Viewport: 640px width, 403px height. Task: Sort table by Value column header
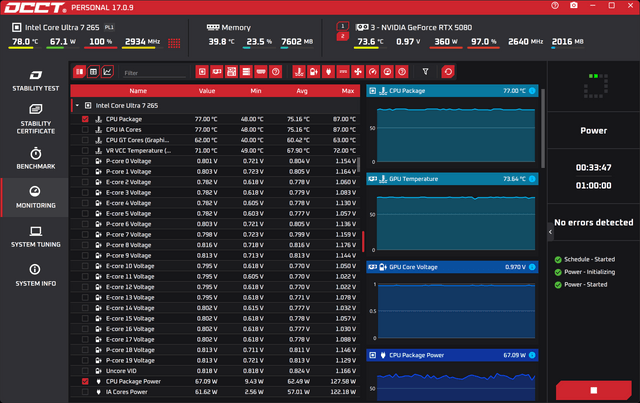point(207,91)
